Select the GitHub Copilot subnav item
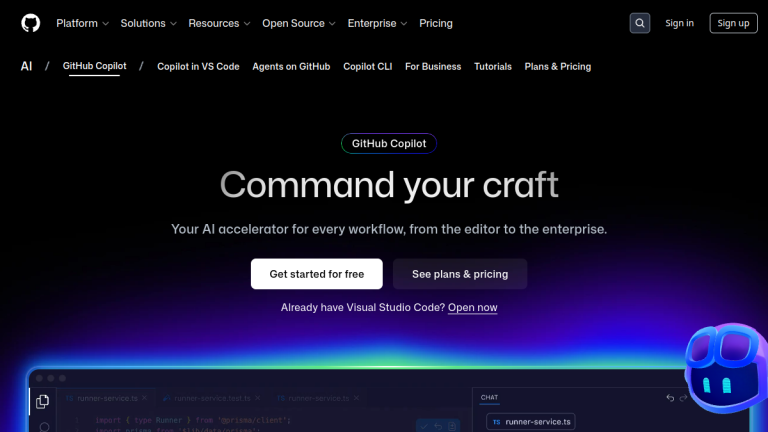The image size is (768, 432). (x=95, y=66)
